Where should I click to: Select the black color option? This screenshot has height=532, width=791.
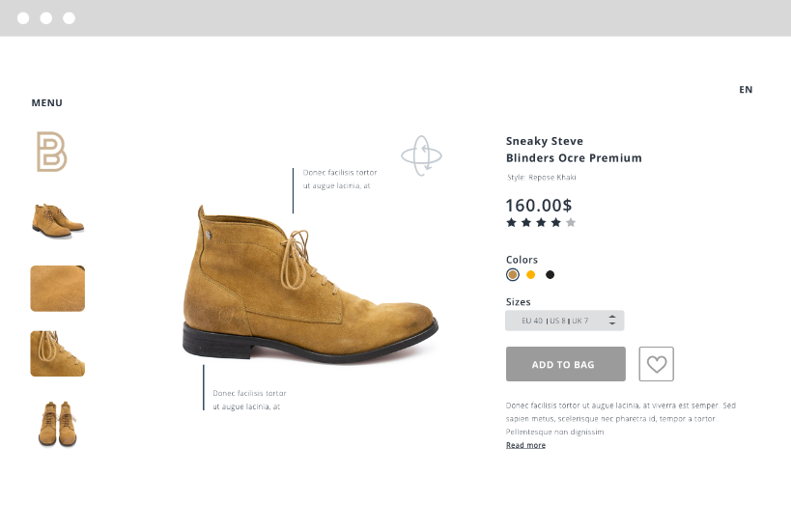(551, 275)
